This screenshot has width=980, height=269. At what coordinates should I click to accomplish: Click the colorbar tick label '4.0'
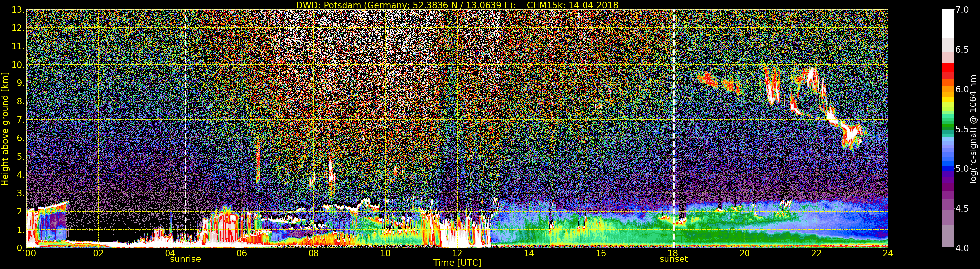click(962, 248)
